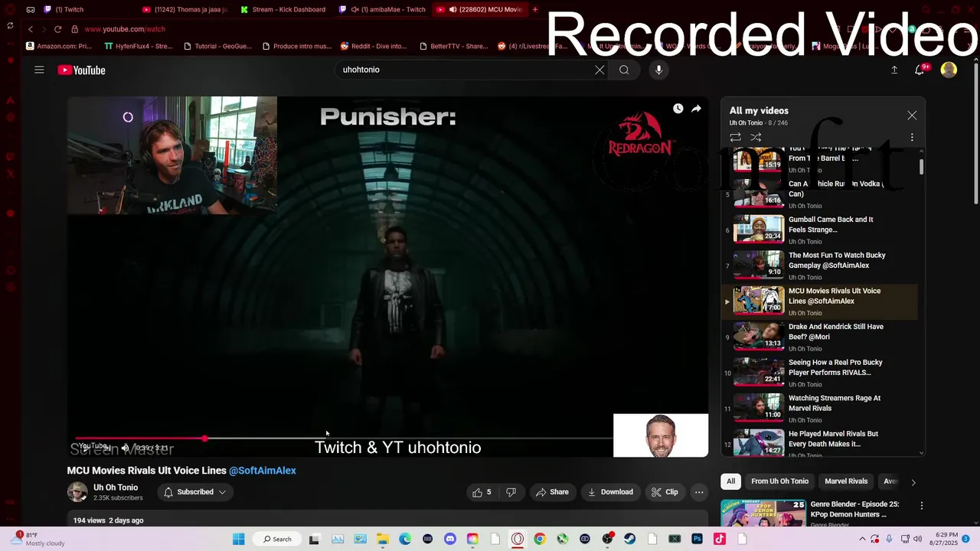This screenshot has width=980, height=551.
Task: Play He Played Marvel Rivals But Every Death video
Action: click(x=819, y=442)
